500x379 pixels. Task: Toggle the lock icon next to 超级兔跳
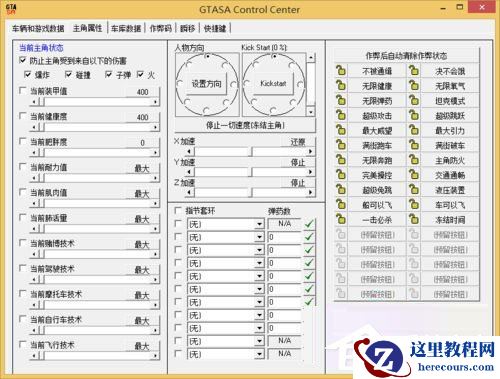[x=340, y=190]
